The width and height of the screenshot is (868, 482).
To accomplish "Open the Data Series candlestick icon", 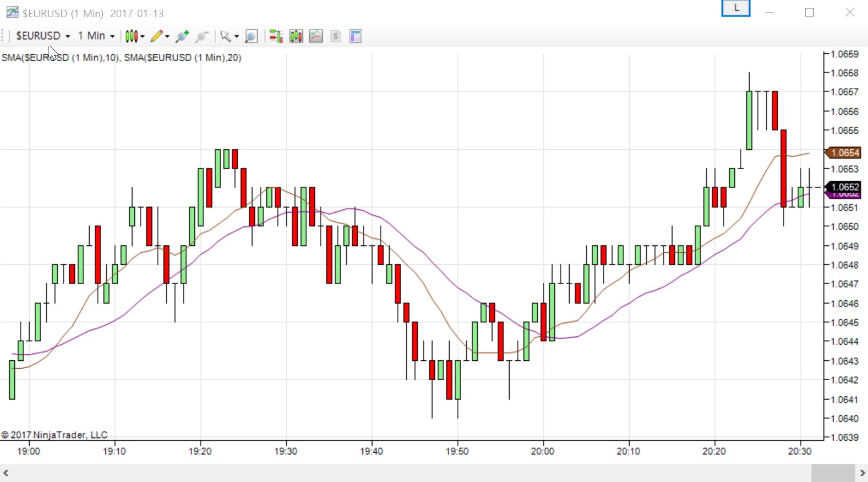I will tap(296, 37).
